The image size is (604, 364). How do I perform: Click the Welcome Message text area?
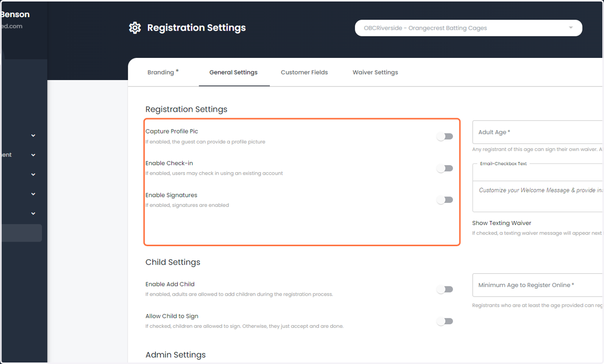click(538, 196)
